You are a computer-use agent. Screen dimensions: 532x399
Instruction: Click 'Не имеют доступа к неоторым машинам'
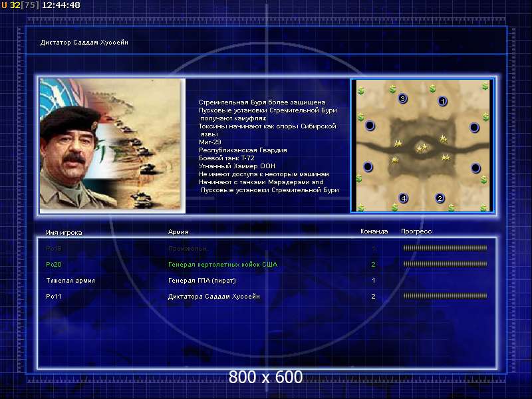pyautogui.click(x=263, y=174)
